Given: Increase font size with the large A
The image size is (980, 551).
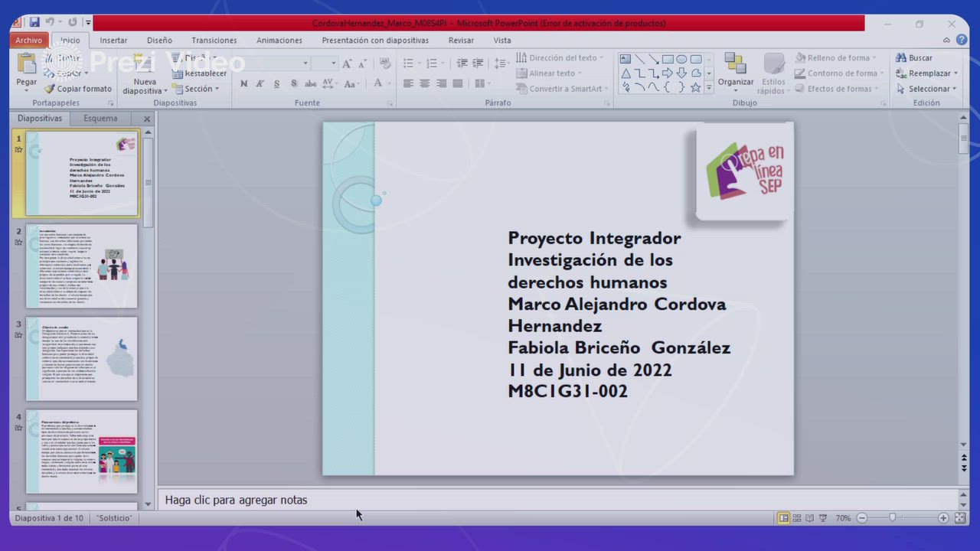Looking at the screenshot, I should point(348,64).
